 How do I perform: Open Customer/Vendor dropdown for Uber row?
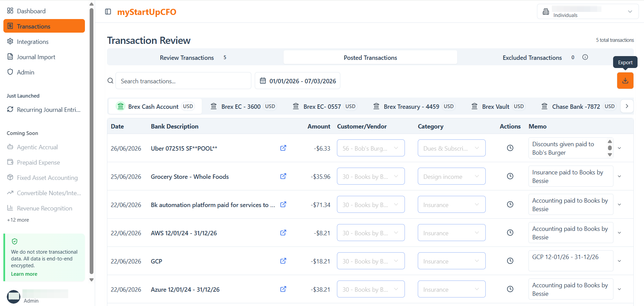tap(371, 148)
